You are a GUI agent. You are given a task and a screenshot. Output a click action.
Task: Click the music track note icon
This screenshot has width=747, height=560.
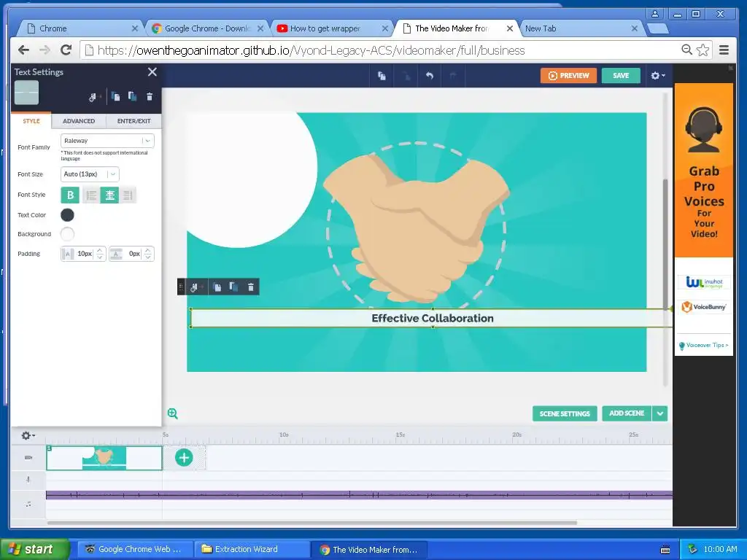click(28, 504)
